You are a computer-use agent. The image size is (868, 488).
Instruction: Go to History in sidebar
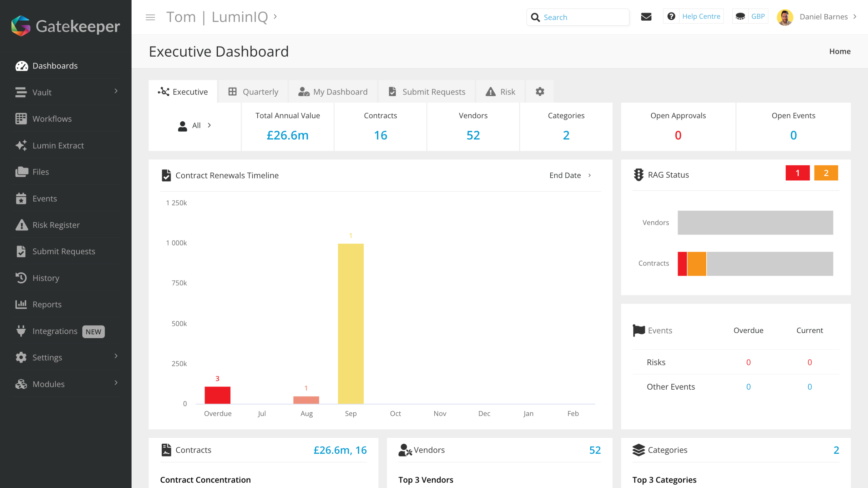(46, 278)
